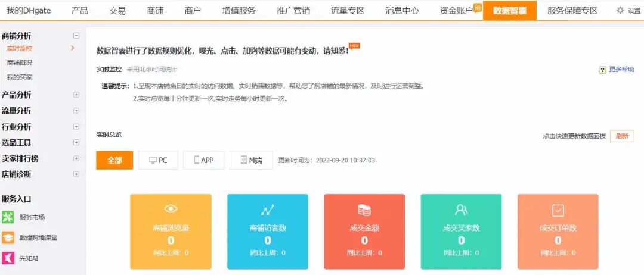Click the trend line icon on 商铺访客数 card
Image resolution: width=644 pixels, height=275 pixels.
click(267, 210)
